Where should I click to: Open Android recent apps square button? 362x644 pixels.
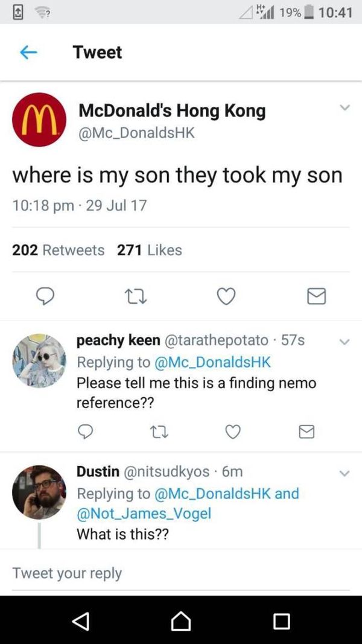click(x=281, y=620)
